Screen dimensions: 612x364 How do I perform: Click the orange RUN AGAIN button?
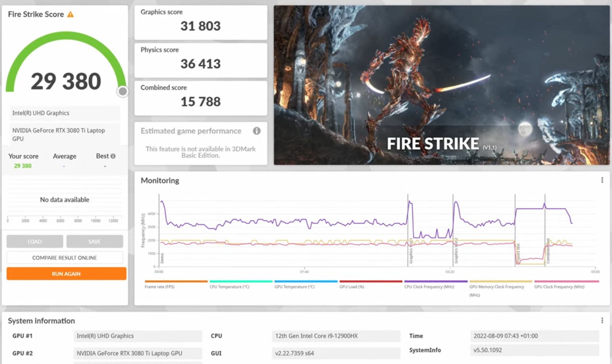[66, 274]
